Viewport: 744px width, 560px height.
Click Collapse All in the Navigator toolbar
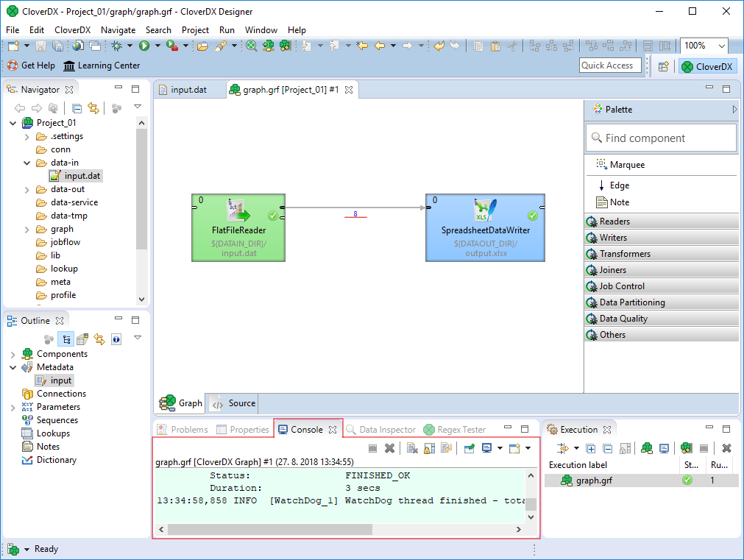(77, 109)
